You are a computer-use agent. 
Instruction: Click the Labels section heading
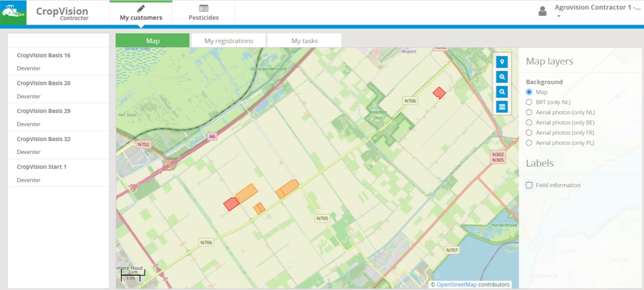pos(540,163)
